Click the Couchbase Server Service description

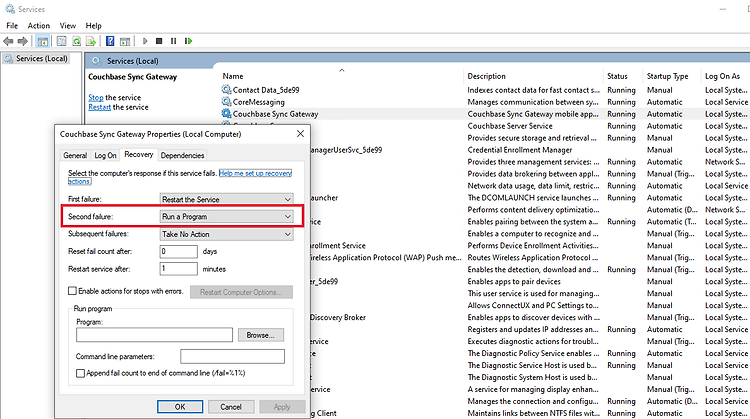(x=510, y=126)
